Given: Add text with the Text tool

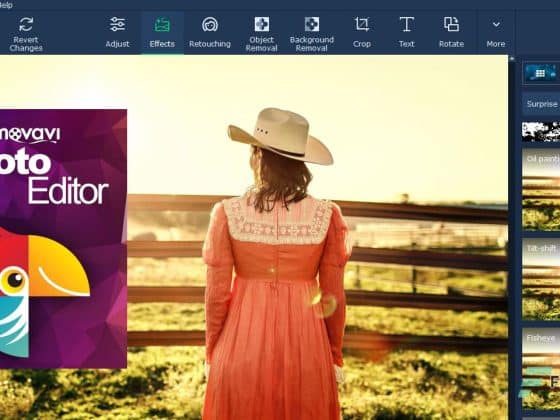Looking at the screenshot, I should click(x=406, y=33).
